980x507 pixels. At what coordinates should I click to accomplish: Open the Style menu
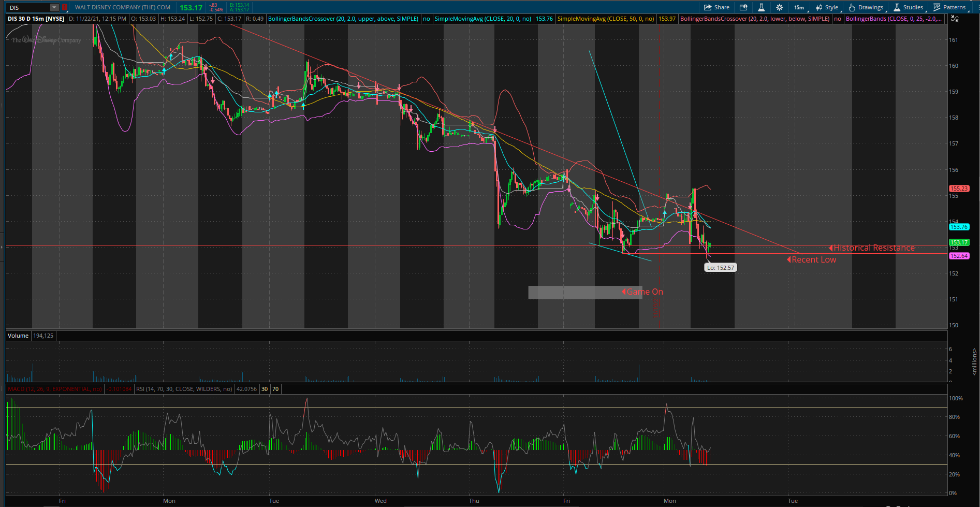[827, 7]
